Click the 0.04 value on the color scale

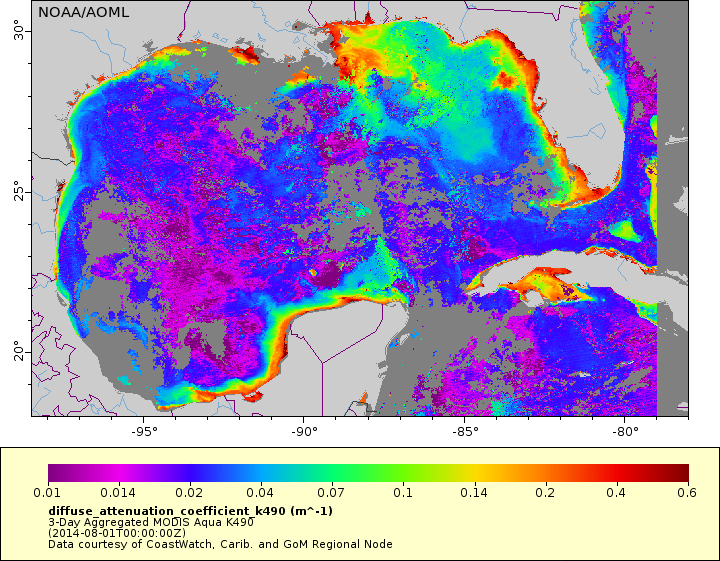point(260,493)
